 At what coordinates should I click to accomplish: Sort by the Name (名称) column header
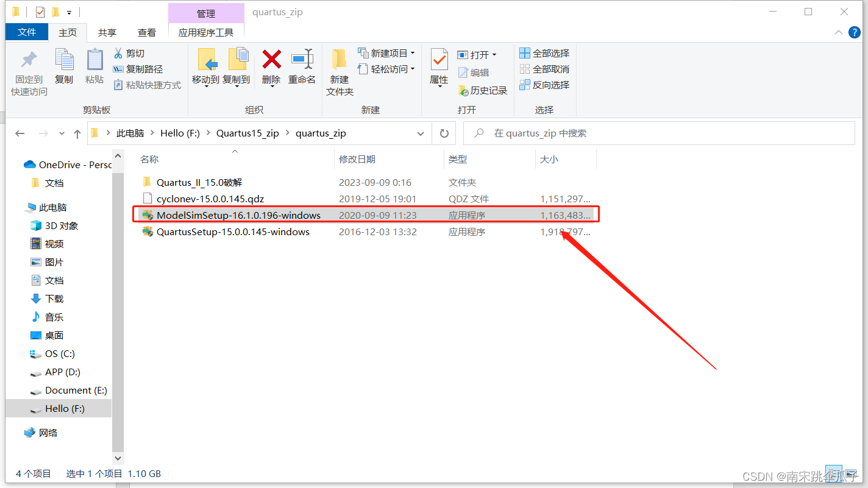tap(149, 160)
